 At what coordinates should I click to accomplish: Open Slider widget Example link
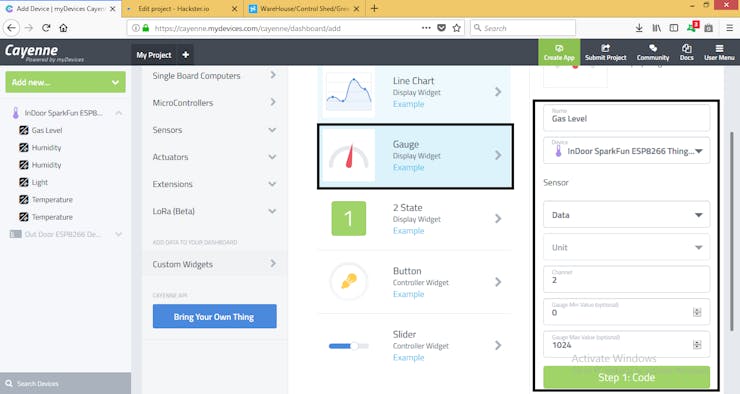[408, 357]
